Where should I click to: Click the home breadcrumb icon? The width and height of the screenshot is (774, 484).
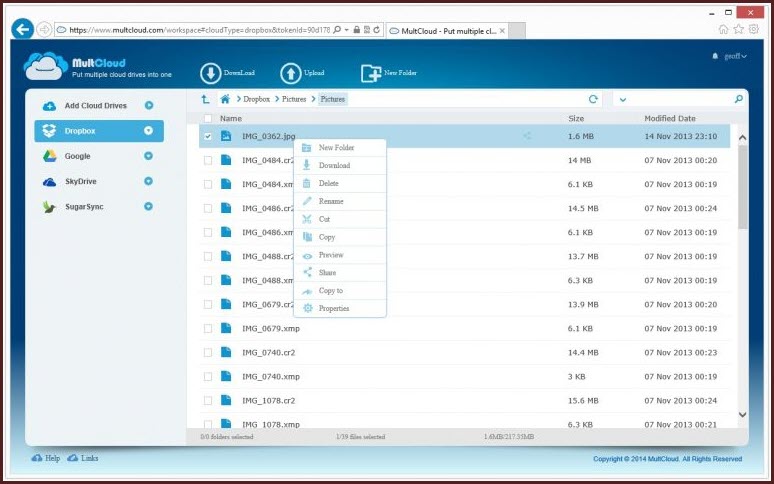coord(225,99)
